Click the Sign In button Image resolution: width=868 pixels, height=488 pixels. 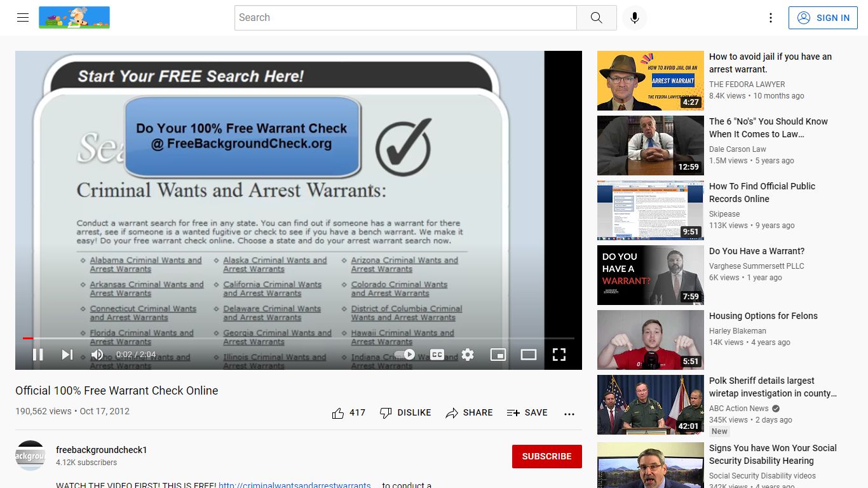pyautogui.click(x=823, y=18)
